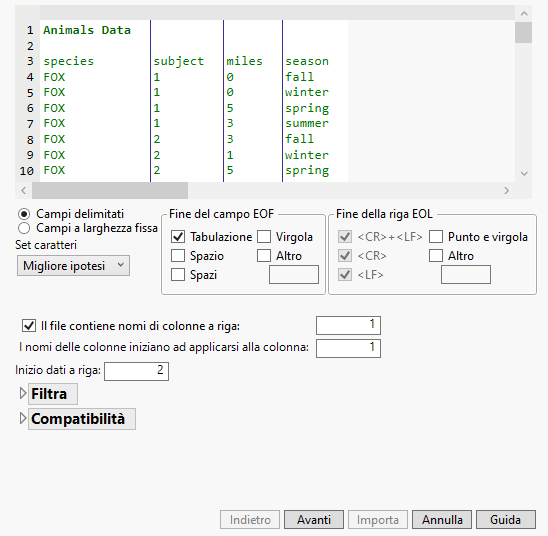Viewport: 548px width, 536px height.
Task: Click preview scroll down arrow
Action: pyautogui.click(x=524, y=173)
